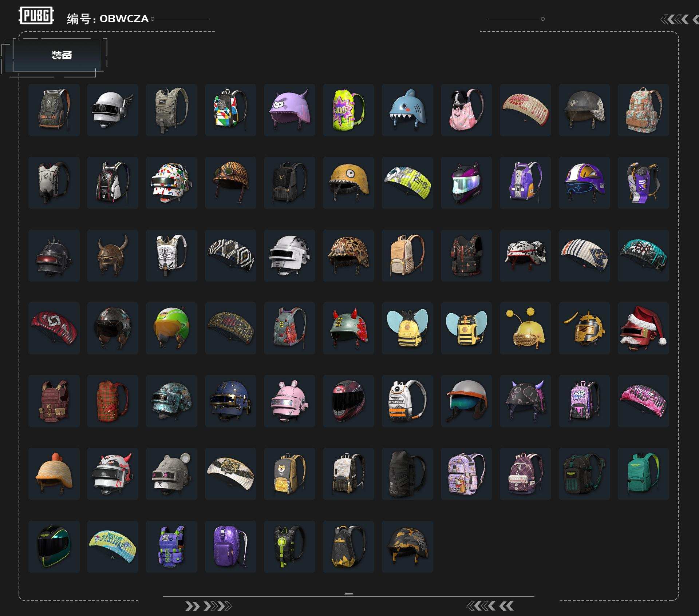Choose the beige woven backpack
This screenshot has width=699, height=616.
[x=407, y=255]
